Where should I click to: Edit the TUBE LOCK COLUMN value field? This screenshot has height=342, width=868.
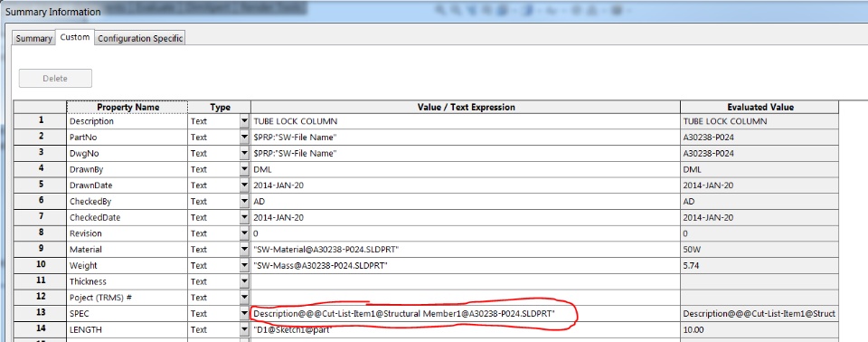466,121
